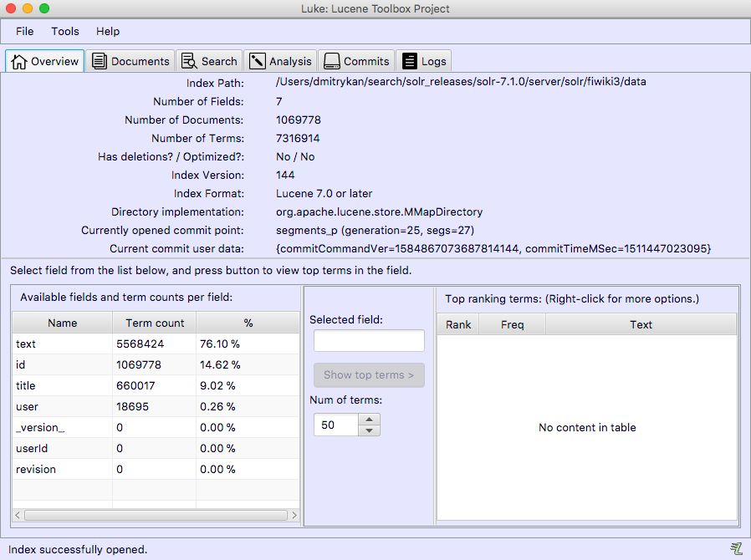Image resolution: width=751 pixels, height=560 pixels.
Task: Click the Show top terms button
Action: (x=369, y=375)
